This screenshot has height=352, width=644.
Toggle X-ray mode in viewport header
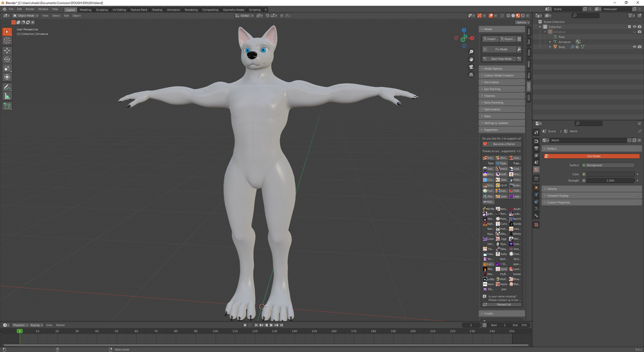click(502, 15)
